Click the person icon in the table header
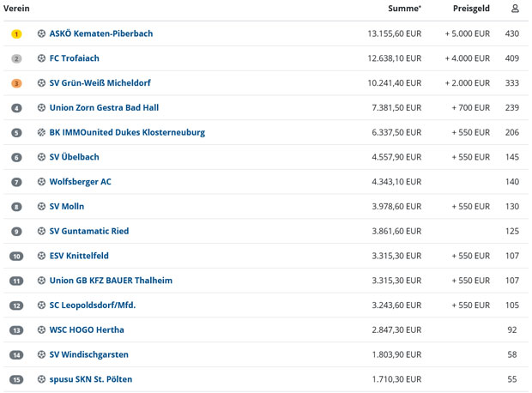The height and width of the screenshot is (393, 532). point(515,9)
